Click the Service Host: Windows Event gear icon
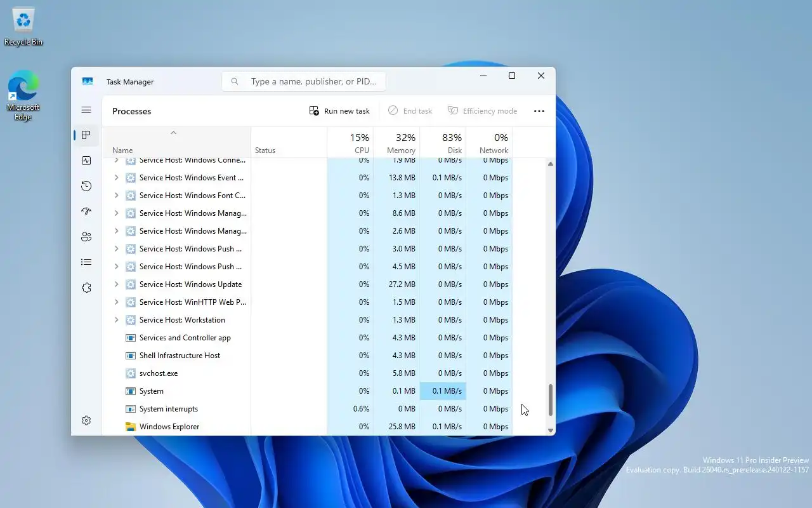This screenshot has height=508, width=812. tap(131, 178)
